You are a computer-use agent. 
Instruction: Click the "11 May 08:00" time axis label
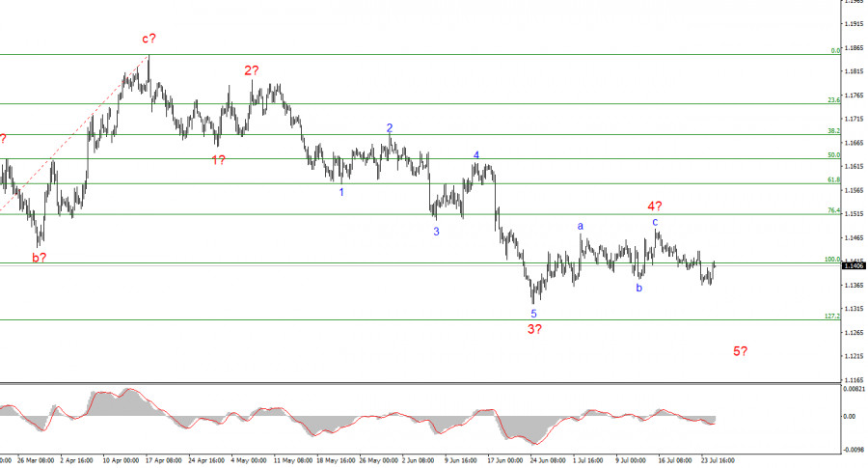[x=293, y=460]
